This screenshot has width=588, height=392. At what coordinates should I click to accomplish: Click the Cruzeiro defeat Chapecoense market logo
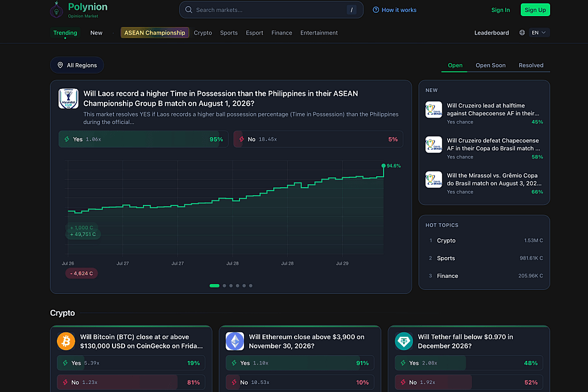tap(434, 145)
